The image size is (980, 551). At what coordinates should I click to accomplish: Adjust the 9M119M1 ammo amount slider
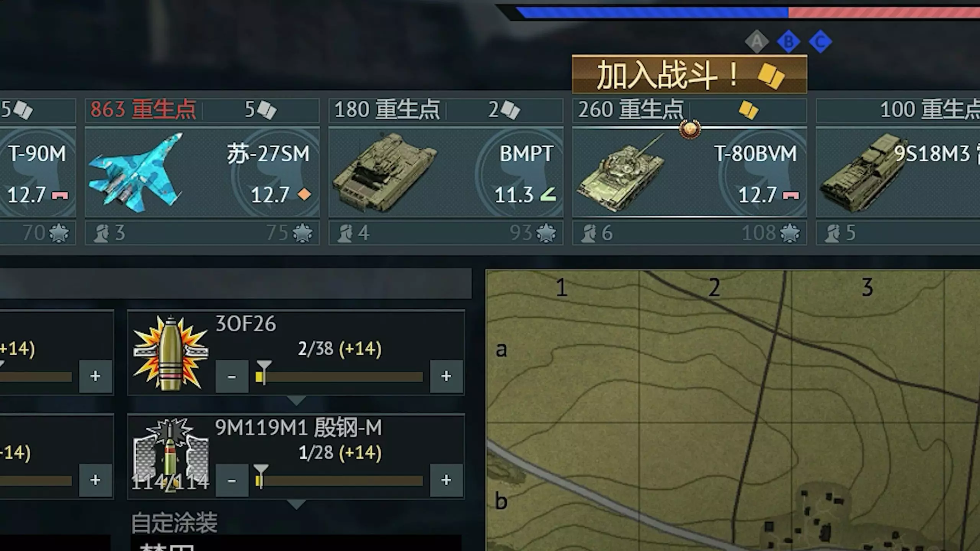point(339,481)
